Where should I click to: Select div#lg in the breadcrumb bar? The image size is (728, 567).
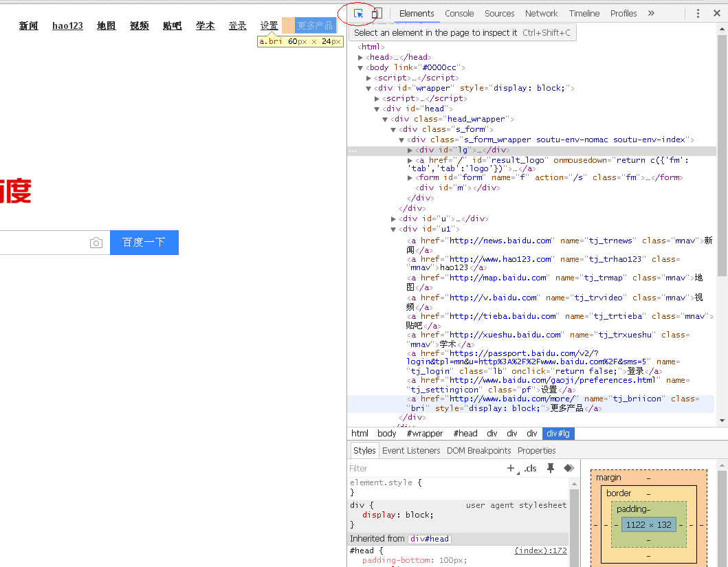coord(558,434)
